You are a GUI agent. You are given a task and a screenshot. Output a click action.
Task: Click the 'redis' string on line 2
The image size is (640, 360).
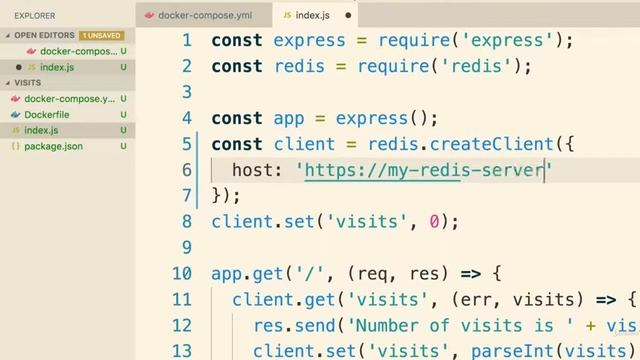tap(476, 67)
